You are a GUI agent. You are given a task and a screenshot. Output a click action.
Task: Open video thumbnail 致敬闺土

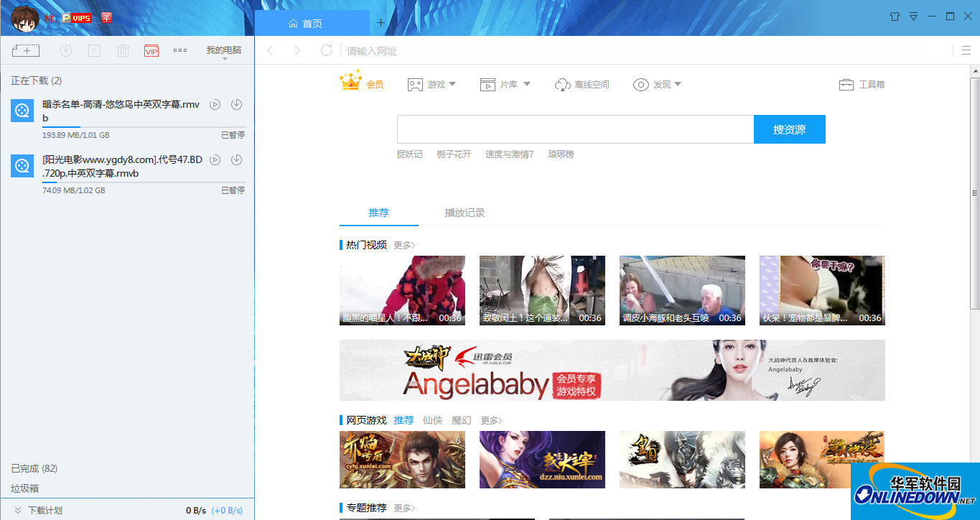tap(542, 290)
